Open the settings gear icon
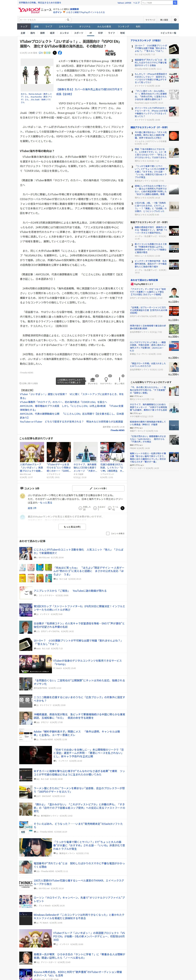The height and width of the screenshot is (980, 196). point(175,20)
